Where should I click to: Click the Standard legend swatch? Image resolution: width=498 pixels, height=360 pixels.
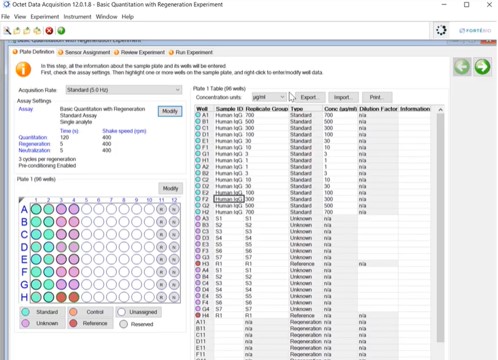point(25,312)
